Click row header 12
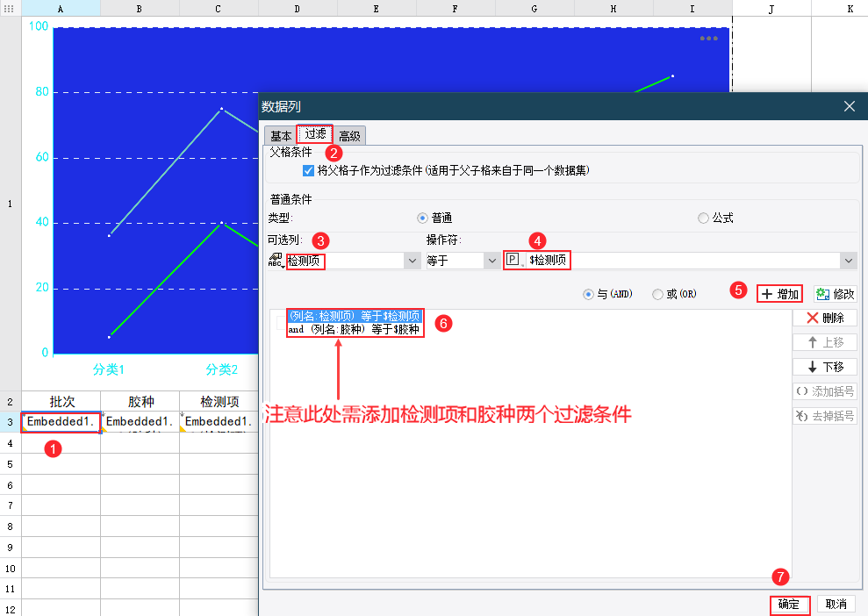This screenshot has width=868, height=616. (11, 609)
